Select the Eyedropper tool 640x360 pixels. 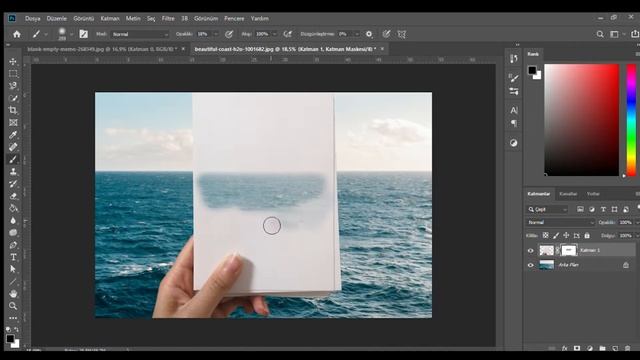pyautogui.click(x=13, y=135)
